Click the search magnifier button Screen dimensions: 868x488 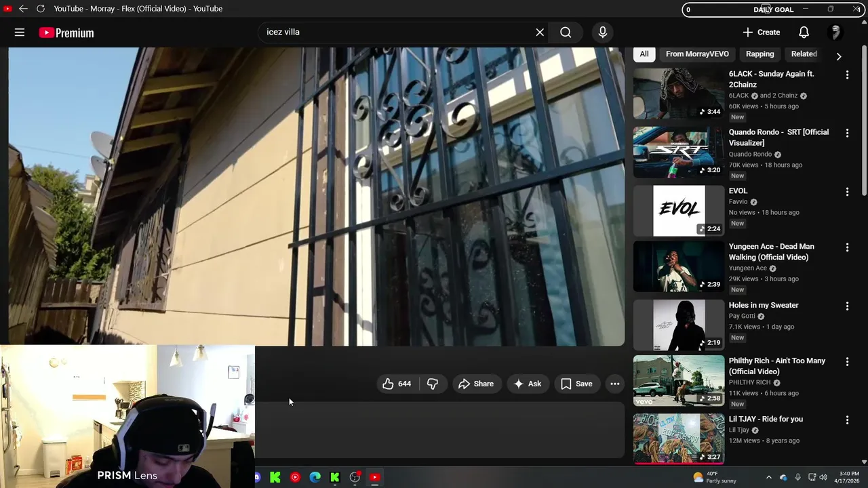point(566,32)
